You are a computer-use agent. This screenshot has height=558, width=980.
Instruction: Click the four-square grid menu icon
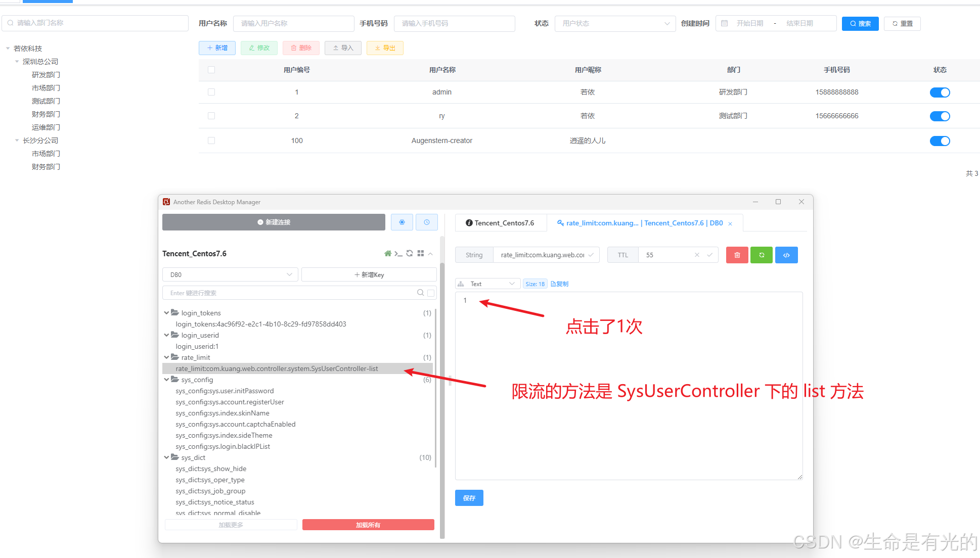click(x=421, y=254)
